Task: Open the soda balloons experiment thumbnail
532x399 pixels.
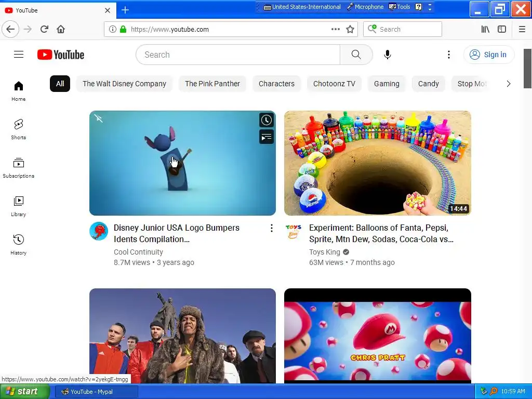Action: click(378, 163)
